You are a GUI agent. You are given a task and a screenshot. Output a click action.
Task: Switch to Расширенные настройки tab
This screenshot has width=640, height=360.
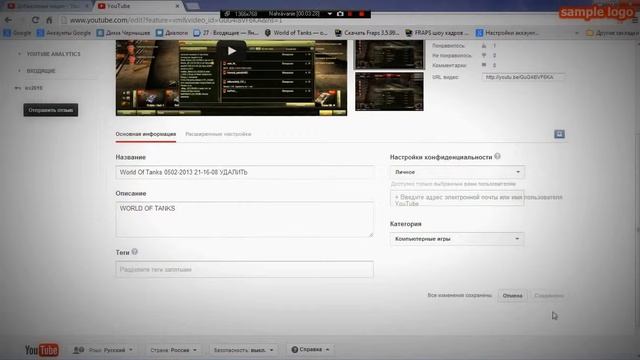coord(218,134)
